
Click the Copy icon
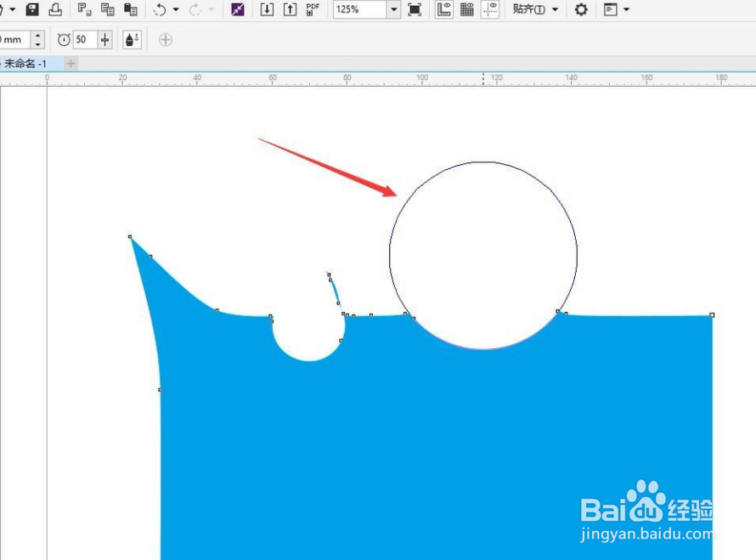pos(108,9)
